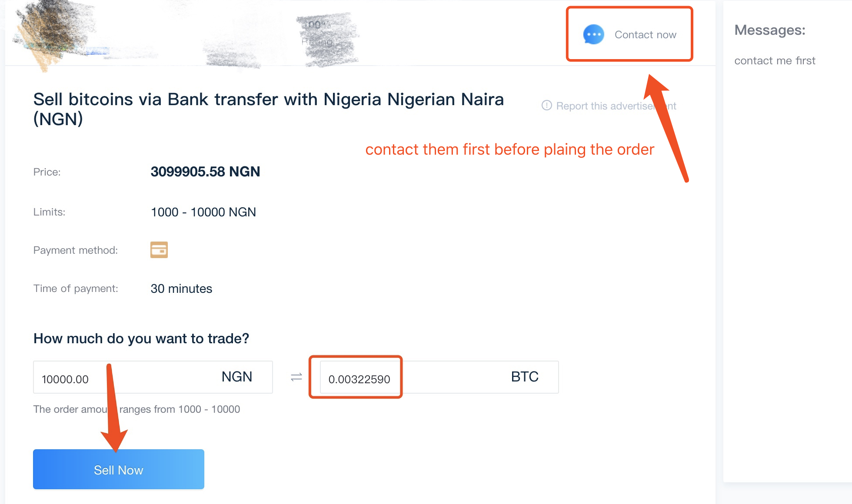Image resolution: width=852 pixels, height=504 pixels.
Task: Click the swap arrows between currency fields
Action: [296, 377]
